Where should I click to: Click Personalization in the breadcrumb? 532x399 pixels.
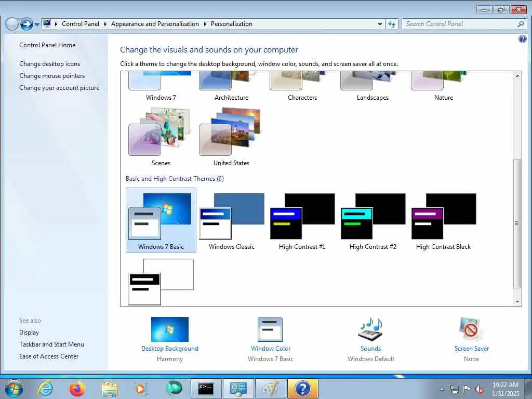[232, 24]
